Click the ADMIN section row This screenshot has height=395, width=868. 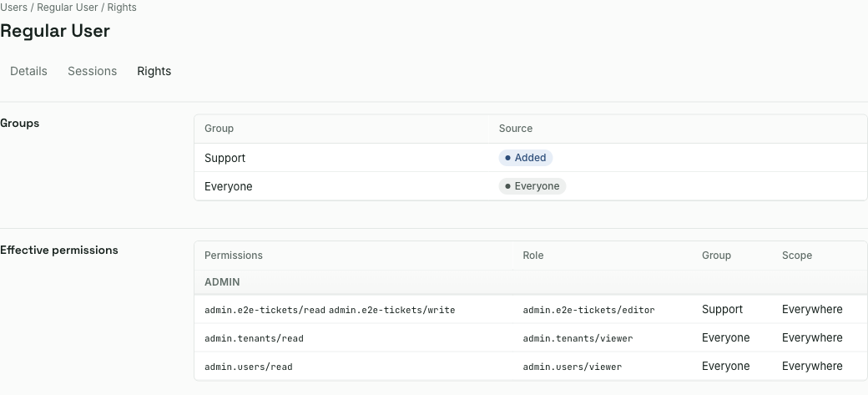point(530,282)
